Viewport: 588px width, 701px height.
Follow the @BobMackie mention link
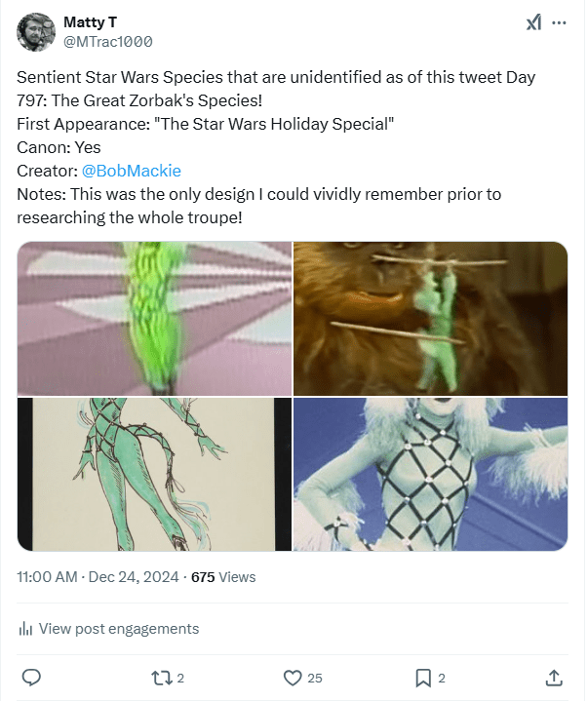pos(132,171)
